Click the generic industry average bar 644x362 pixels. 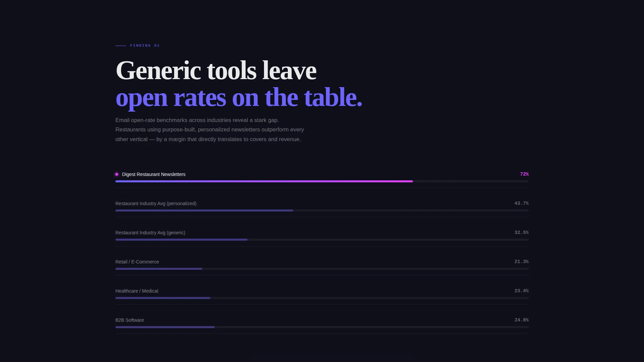coord(322,240)
